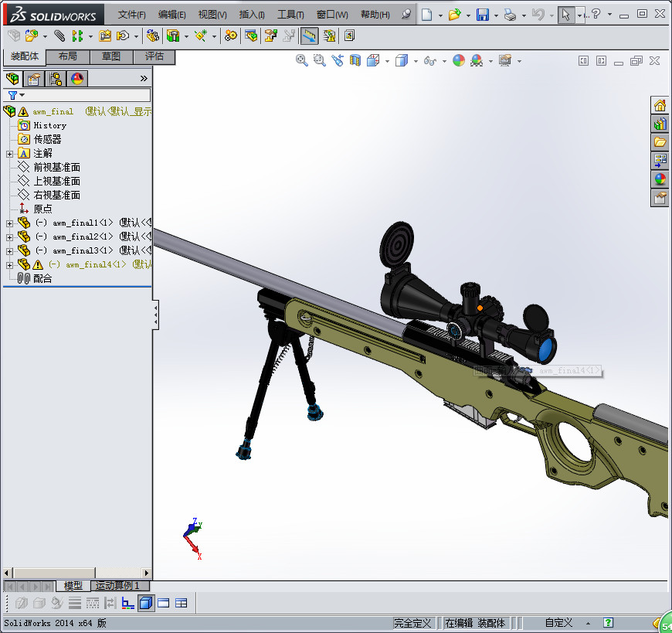Select the Mate tool

59,35
